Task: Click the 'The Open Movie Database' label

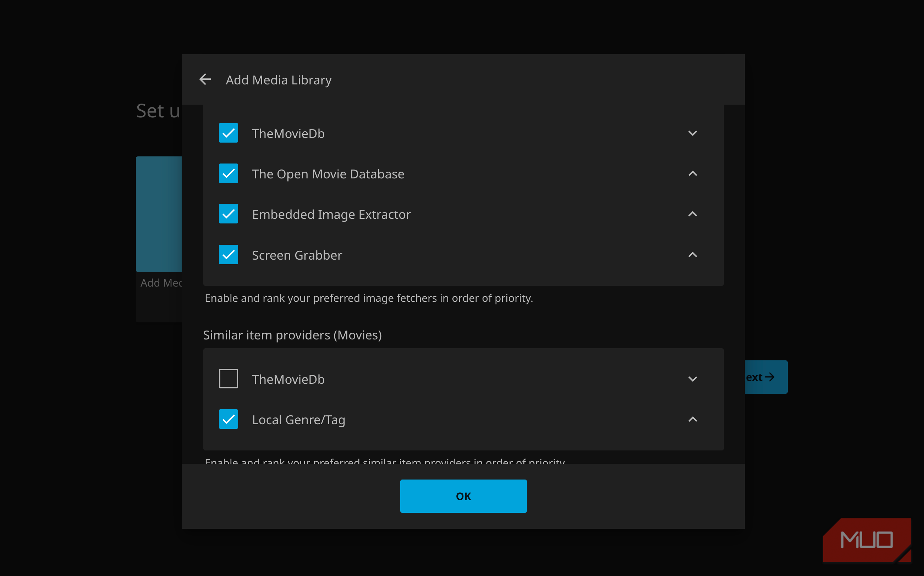Action: tap(328, 174)
